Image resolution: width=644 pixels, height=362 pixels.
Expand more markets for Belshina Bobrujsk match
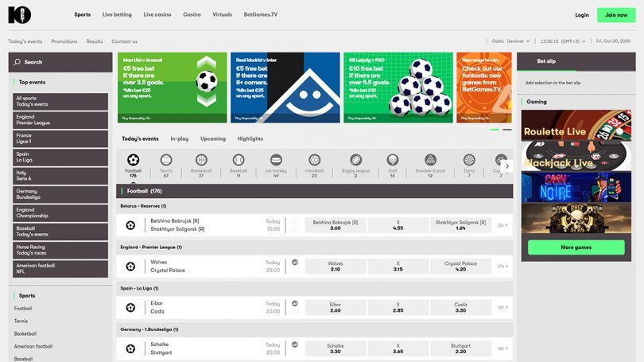pyautogui.click(x=502, y=225)
